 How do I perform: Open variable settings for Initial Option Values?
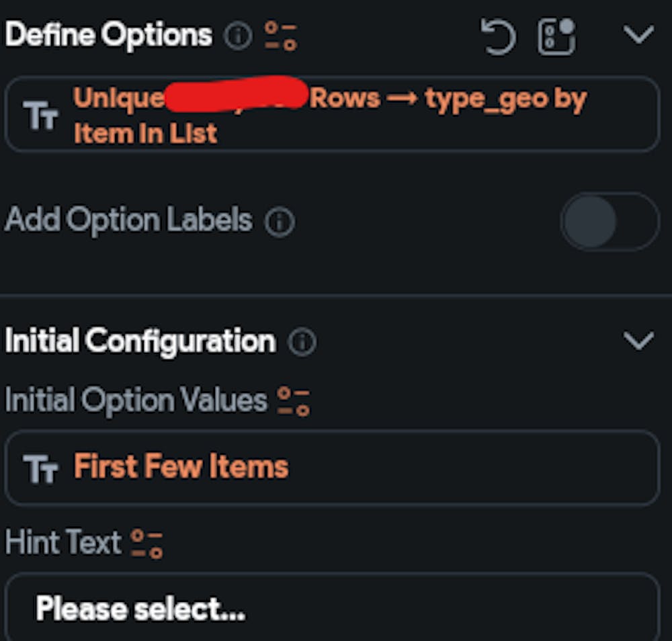tap(294, 401)
